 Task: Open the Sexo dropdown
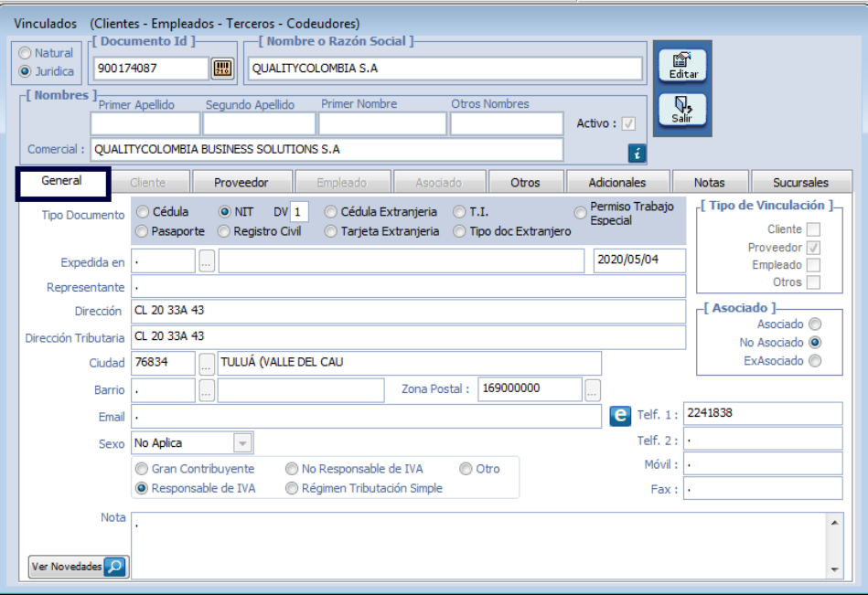click(x=242, y=443)
